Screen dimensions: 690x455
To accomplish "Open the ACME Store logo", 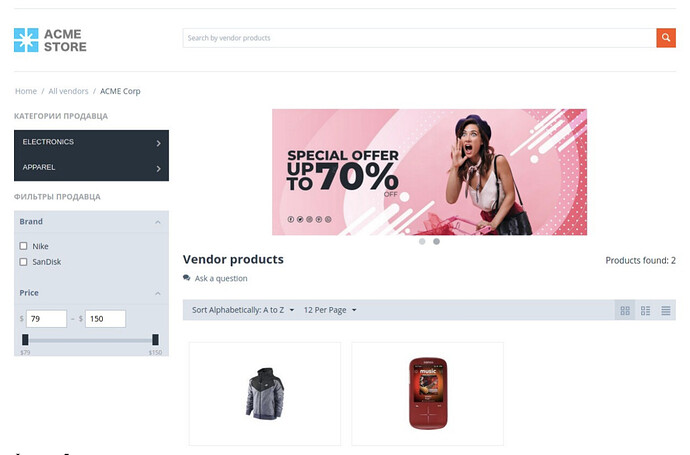I will [x=50, y=40].
